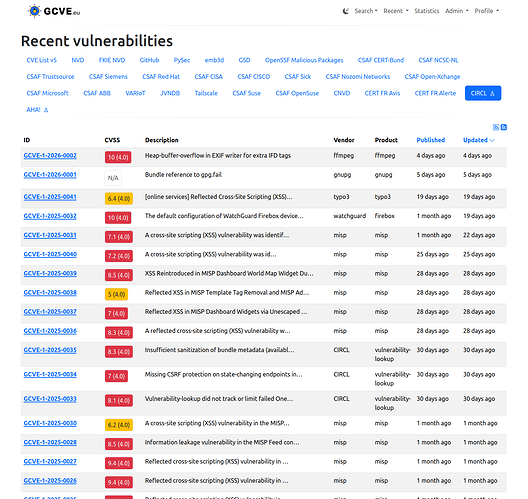528x499 pixels.
Task: Select CERT FR Alerte tab
Action: (435, 93)
